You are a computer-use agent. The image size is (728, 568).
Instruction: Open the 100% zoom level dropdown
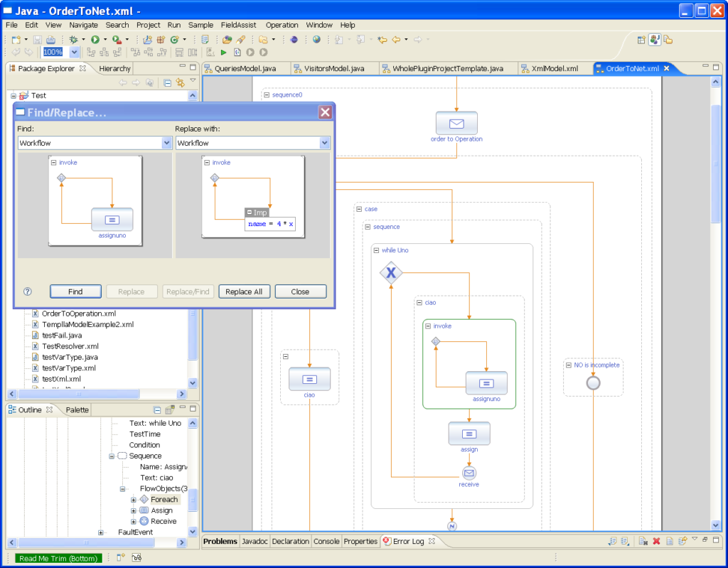(x=75, y=51)
